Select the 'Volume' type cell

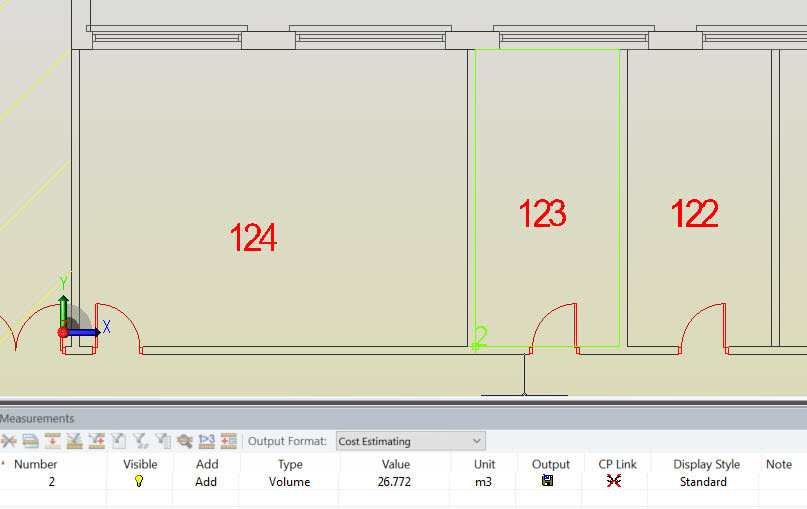(x=289, y=482)
